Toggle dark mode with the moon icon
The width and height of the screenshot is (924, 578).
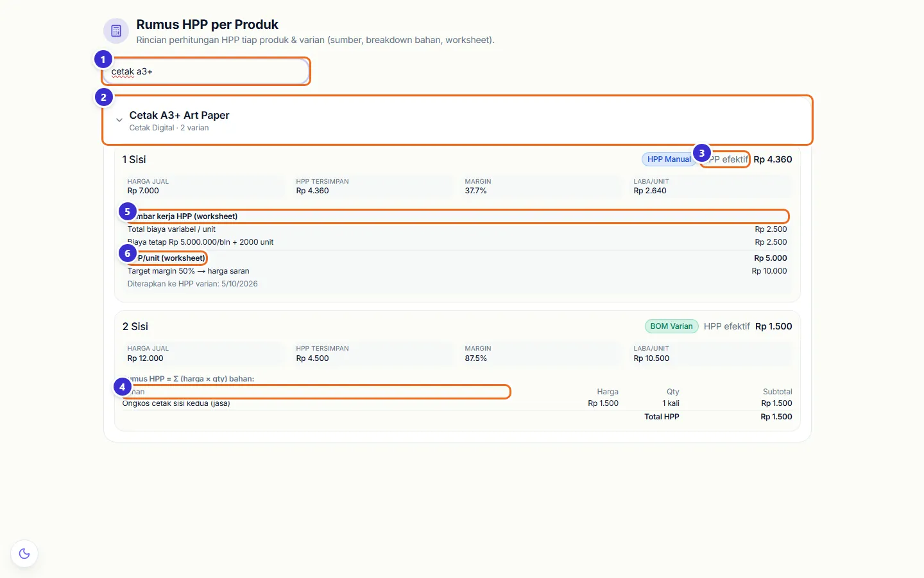point(24,554)
